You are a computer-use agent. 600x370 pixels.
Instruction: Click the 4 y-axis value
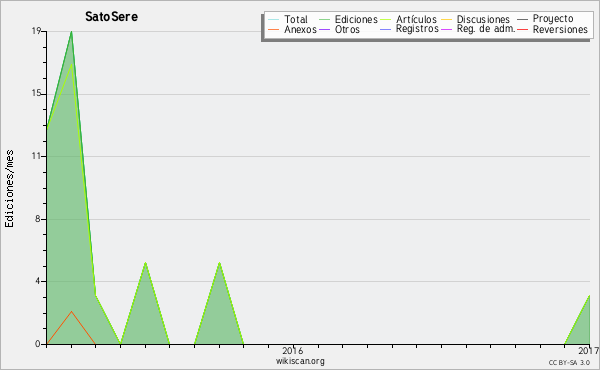click(38, 281)
